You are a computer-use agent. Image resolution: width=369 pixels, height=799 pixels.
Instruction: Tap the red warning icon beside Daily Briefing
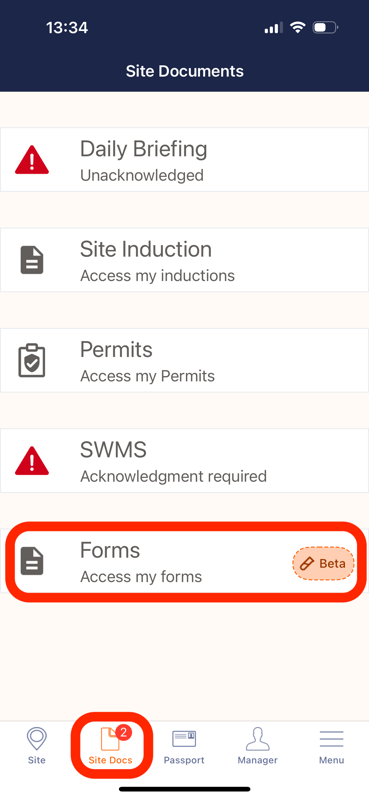32,159
